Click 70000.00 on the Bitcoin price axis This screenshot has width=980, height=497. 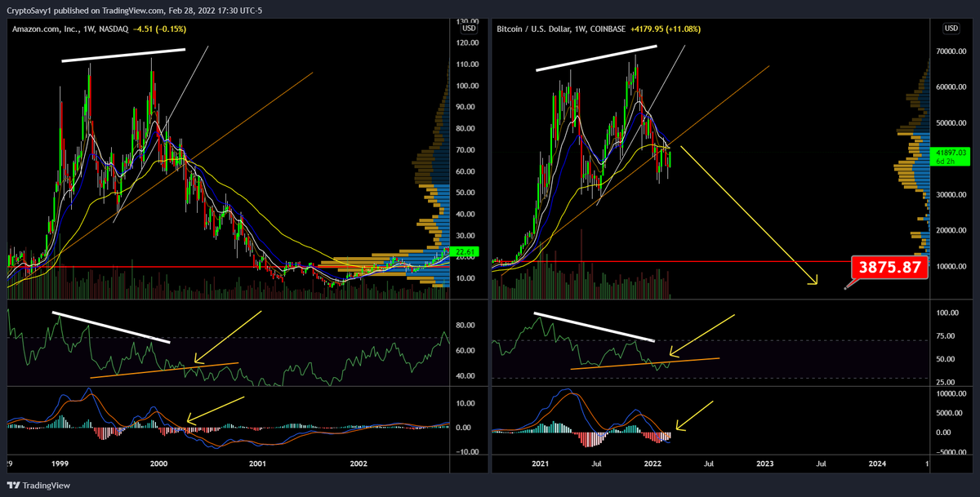951,51
